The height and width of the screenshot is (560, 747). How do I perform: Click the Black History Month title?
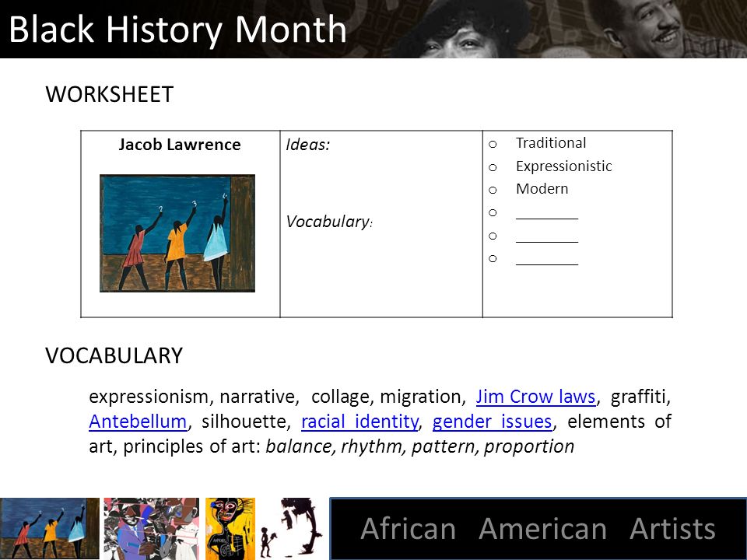point(177,30)
